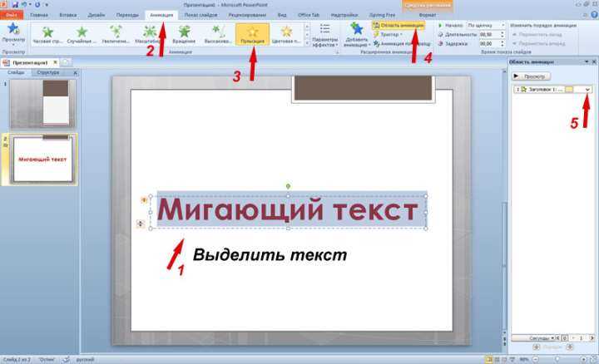Apply the Масштабирование animation effect
The width and height of the screenshot is (599, 364).
click(x=150, y=34)
